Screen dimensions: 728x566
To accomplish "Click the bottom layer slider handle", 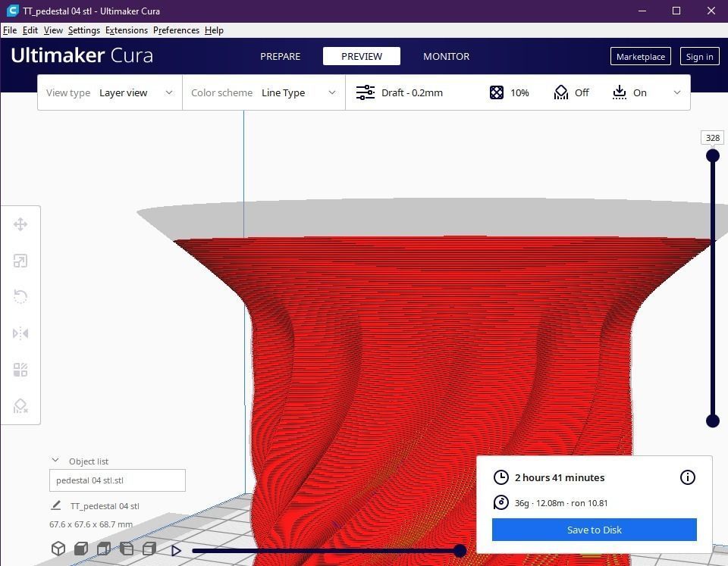I will point(713,421).
